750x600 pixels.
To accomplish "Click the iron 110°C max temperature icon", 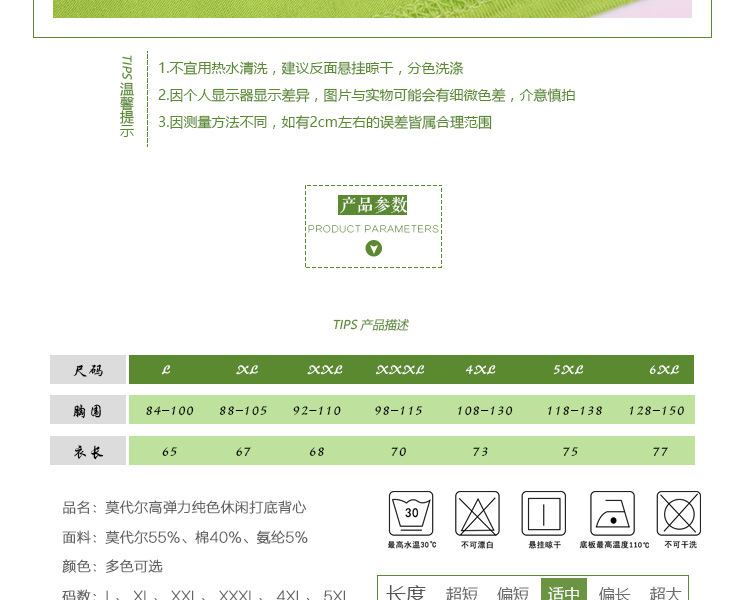I will (x=613, y=513).
